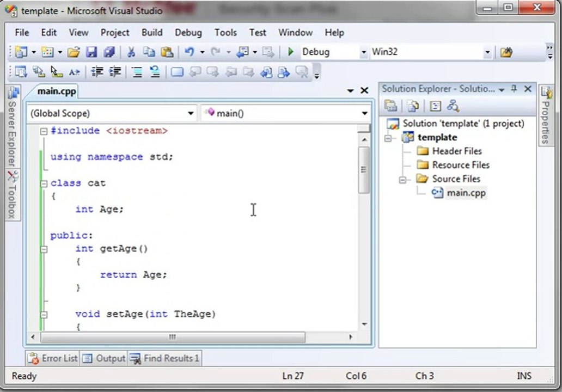Click the Save All toolbar icon

coord(109,52)
